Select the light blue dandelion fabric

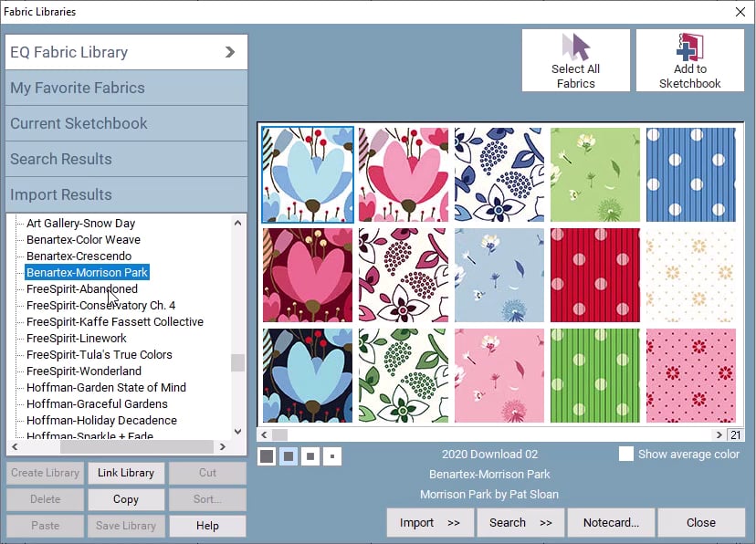pos(499,275)
